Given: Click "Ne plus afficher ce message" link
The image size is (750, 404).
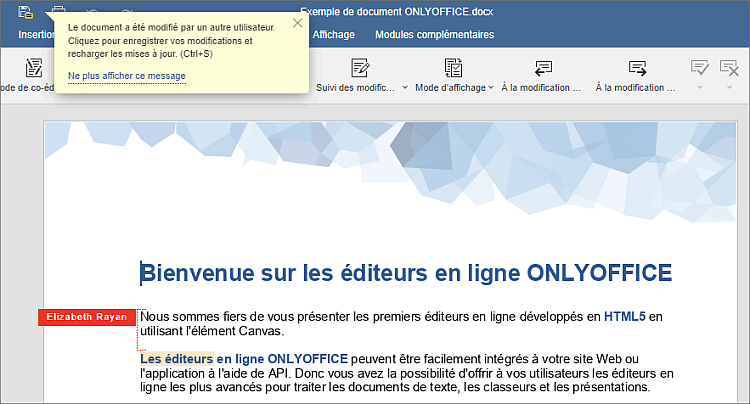Looking at the screenshot, I should tap(126, 76).
